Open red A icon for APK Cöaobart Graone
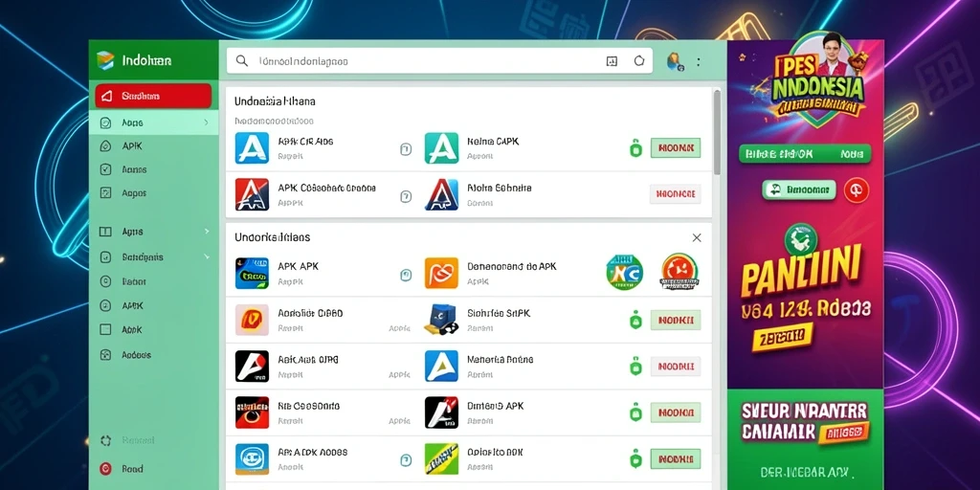This screenshot has height=490, width=980. pyautogui.click(x=252, y=194)
